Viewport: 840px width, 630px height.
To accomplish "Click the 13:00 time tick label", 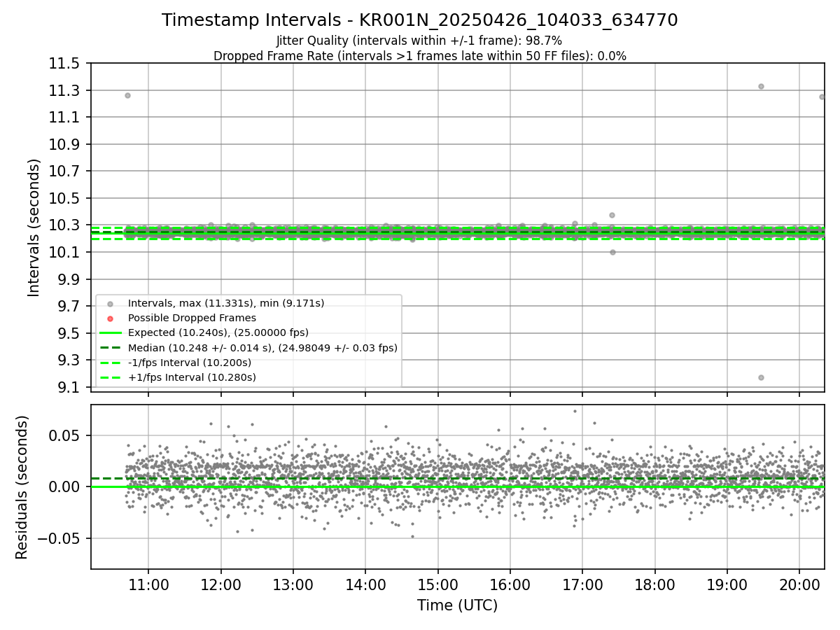I will (293, 585).
